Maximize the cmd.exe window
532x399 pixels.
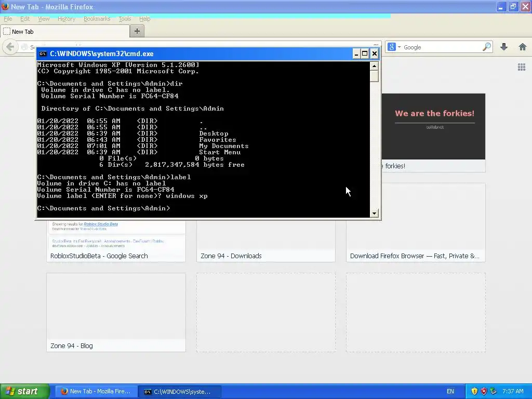point(365,54)
